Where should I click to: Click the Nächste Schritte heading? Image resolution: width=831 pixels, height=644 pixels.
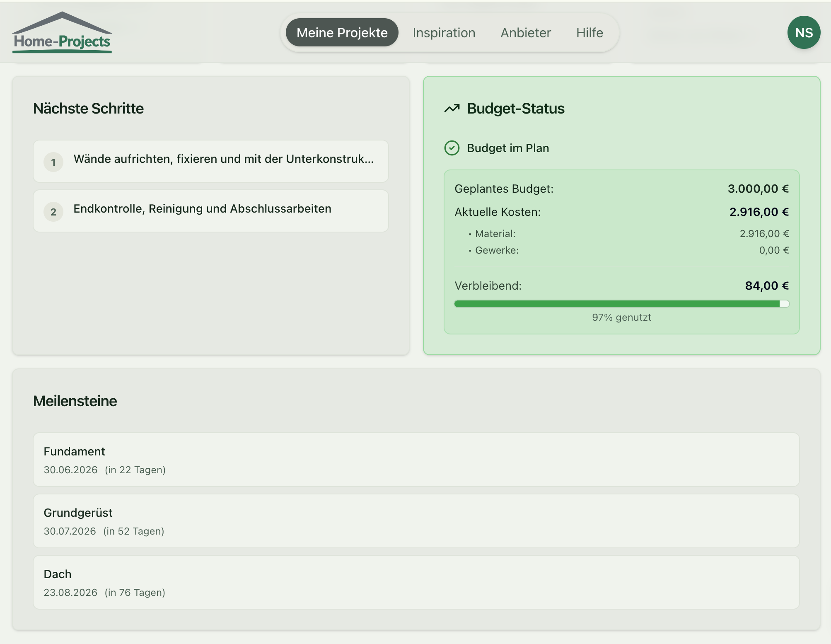[x=88, y=109]
